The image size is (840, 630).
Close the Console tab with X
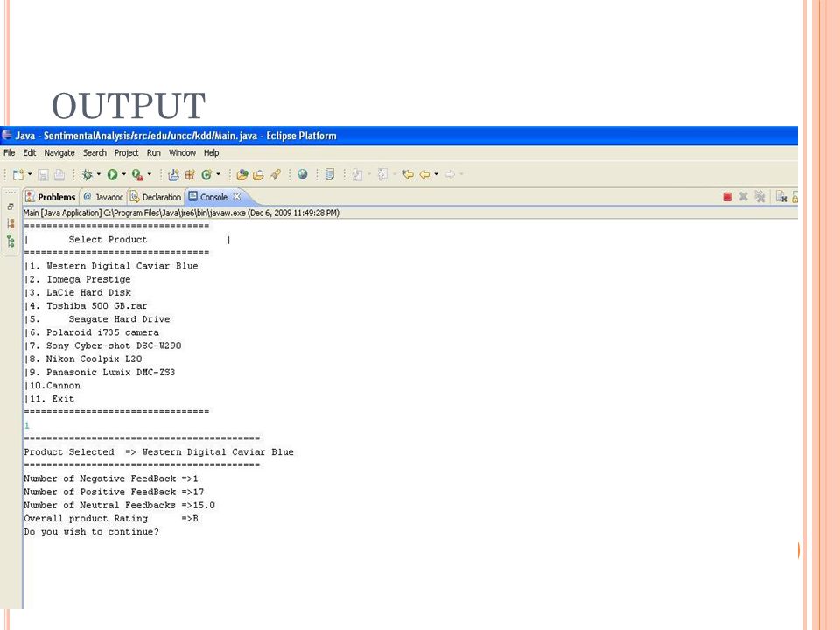coord(237,197)
